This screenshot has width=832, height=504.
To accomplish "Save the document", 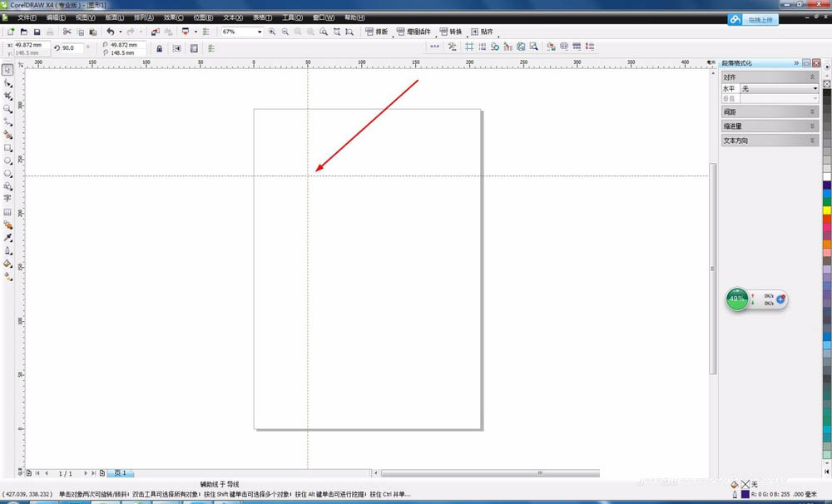I will (x=37, y=32).
